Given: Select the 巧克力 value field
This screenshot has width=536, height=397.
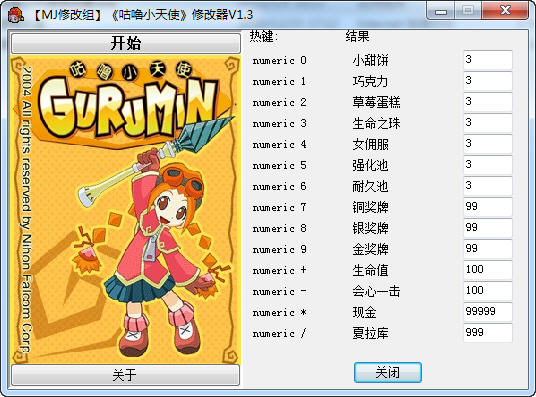Looking at the screenshot, I should click(x=488, y=81).
